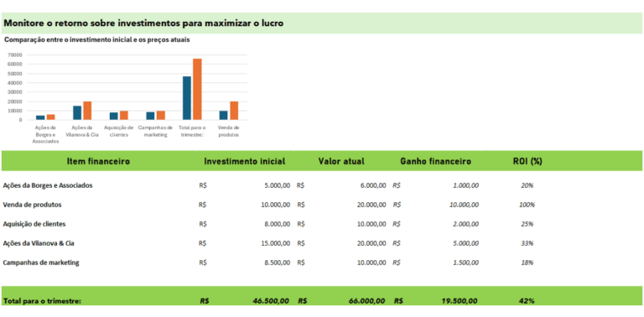Viewport: 644px width, 317px height.
Task: Click the 'Ações da Borges e Associados' row label
Action: tap(48, 185)
